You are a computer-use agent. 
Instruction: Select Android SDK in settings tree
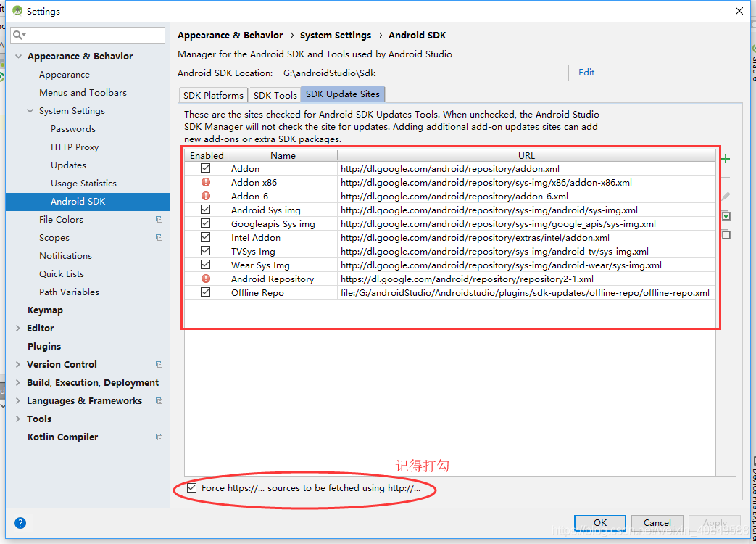88,202
